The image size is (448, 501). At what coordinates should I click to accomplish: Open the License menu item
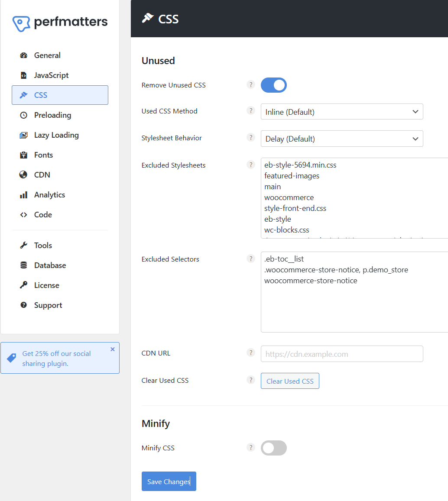tap(47, 285)
